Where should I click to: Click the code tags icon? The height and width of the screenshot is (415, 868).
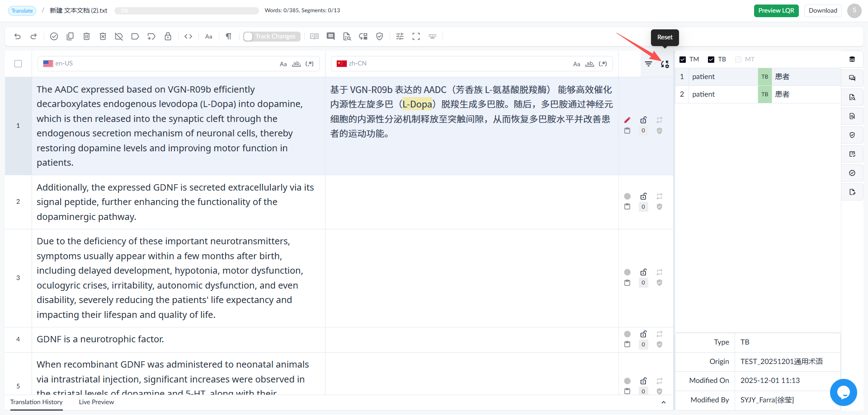click(x=189, y=37)
